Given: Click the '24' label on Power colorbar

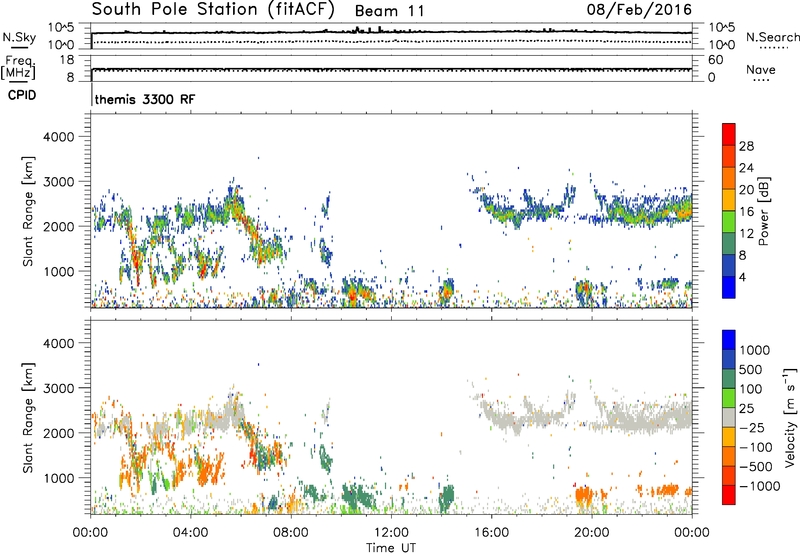Looking at the screenshot, I should pyautogui.click(x=746, y=168).
